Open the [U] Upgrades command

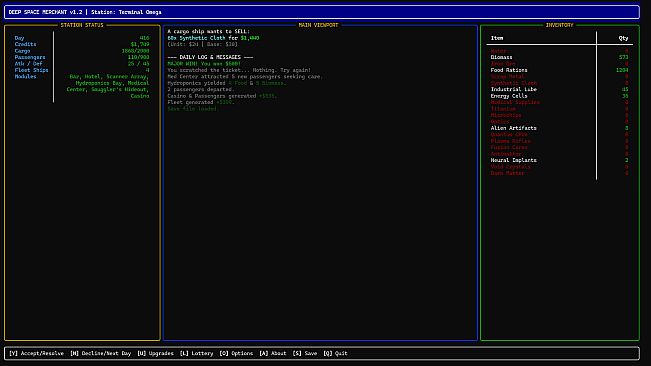[155, 353]
